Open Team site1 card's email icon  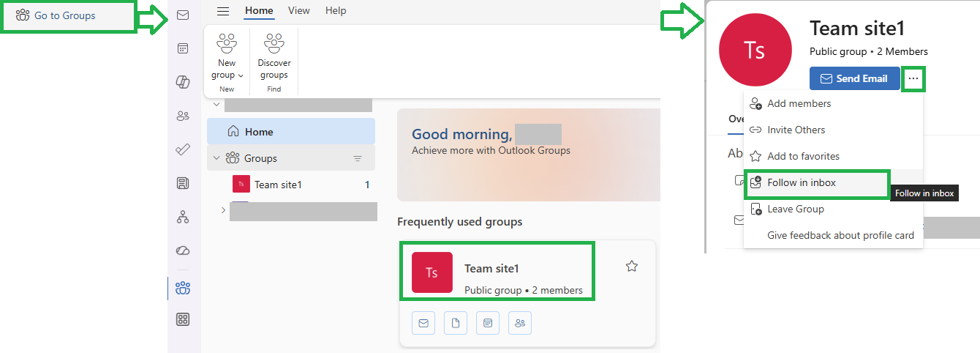[423, 322]
